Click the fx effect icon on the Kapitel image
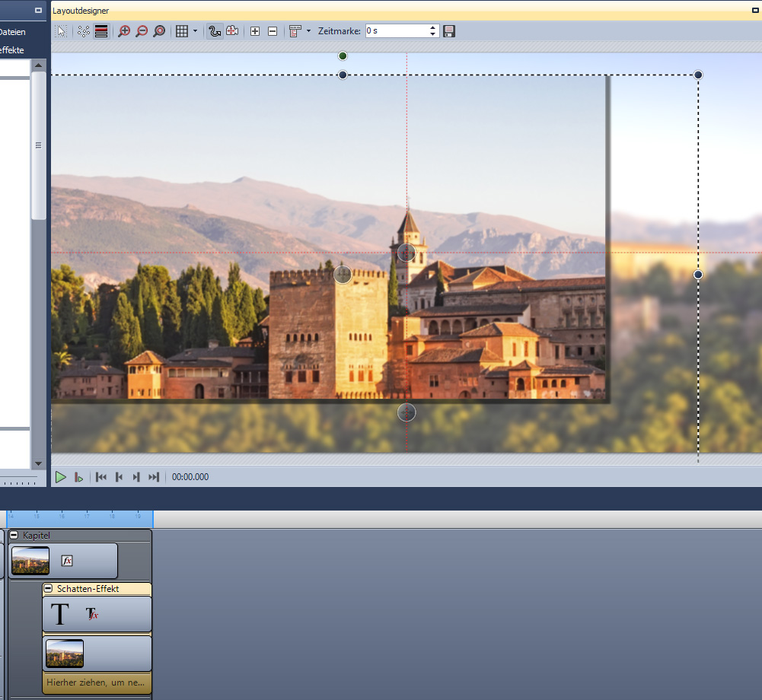The width and height of the screenshot is (762, 700). [x=67, y=561]
